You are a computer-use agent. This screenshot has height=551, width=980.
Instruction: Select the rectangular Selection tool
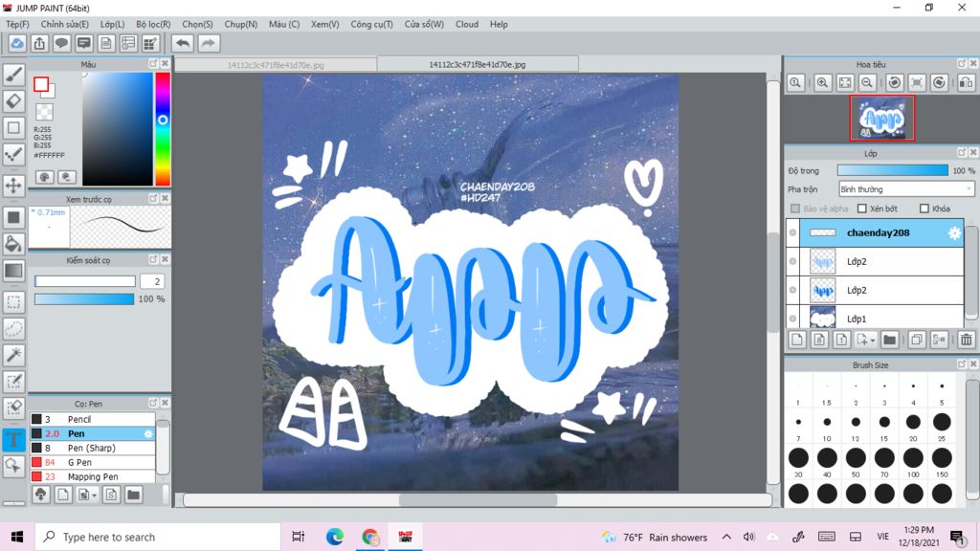13,302
